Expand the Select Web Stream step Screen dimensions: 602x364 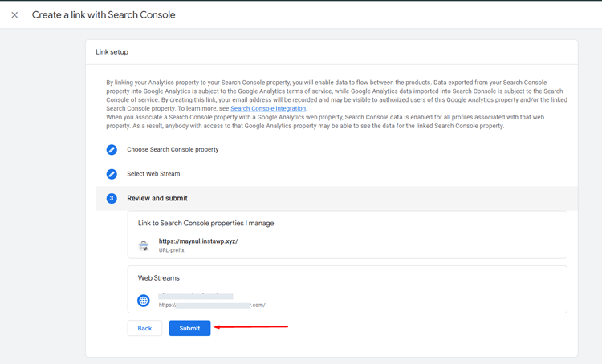click(x=153, y=174)
